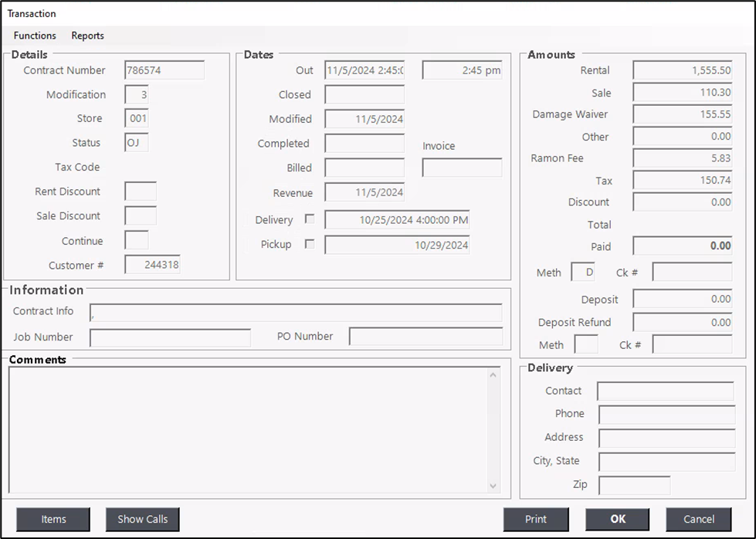Open the Reports menu

[x=87, y=36]
